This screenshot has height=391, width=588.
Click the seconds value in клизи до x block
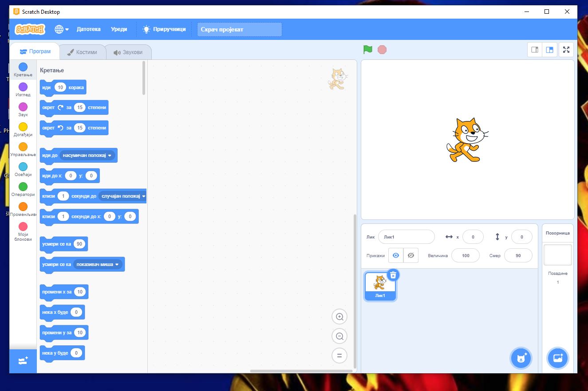(63, 216)
